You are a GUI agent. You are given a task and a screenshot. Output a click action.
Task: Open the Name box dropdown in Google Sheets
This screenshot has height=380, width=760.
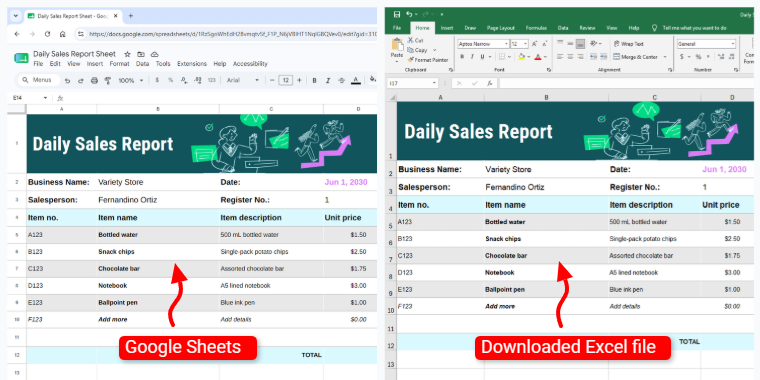tap(46, 98)
